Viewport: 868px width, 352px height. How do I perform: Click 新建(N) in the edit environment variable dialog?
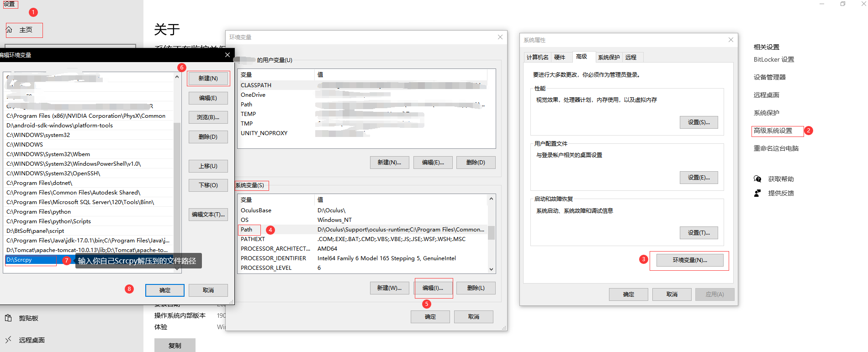(x=208, y=79)
